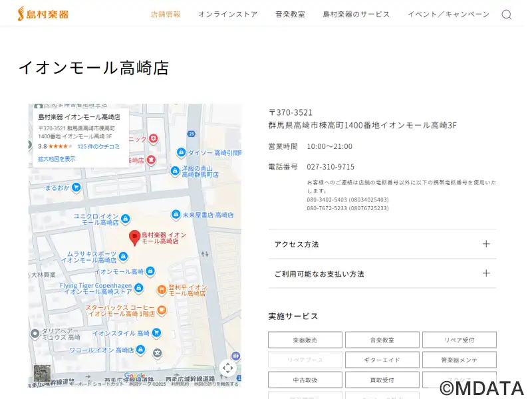
Task: Open the 店舗情報 menu item
Action: click(166, 14)
